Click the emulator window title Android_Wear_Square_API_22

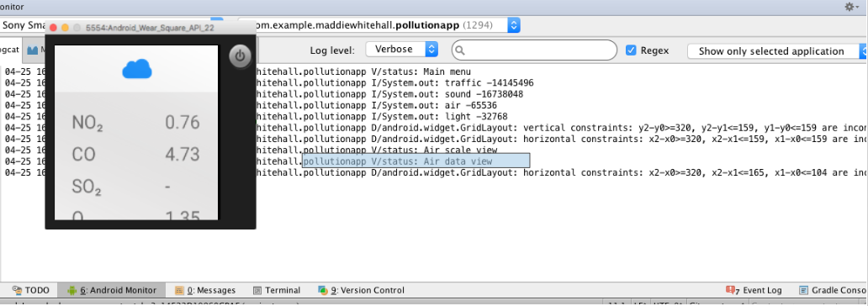[150, 27]
